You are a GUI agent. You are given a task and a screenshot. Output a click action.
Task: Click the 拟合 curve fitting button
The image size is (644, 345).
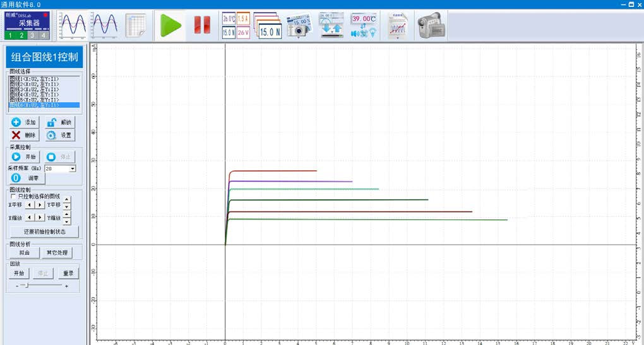[x=24, y=253]
